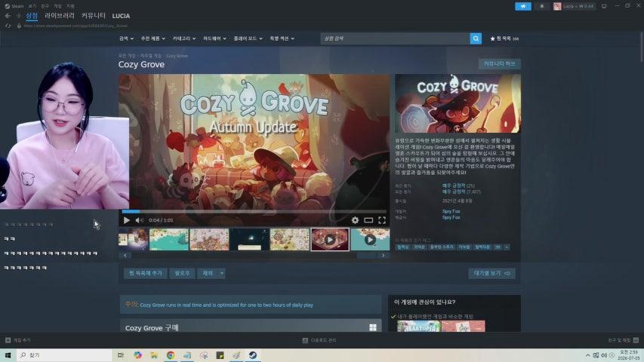
Task: Click the video progress seek bar
Action: click(x=254, y=211)
